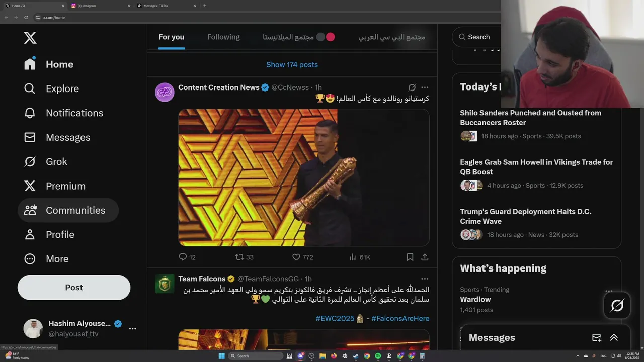The width and height of the screenshot is (644, 362).
Task: Reload the page
Action: tap(26, 17)
